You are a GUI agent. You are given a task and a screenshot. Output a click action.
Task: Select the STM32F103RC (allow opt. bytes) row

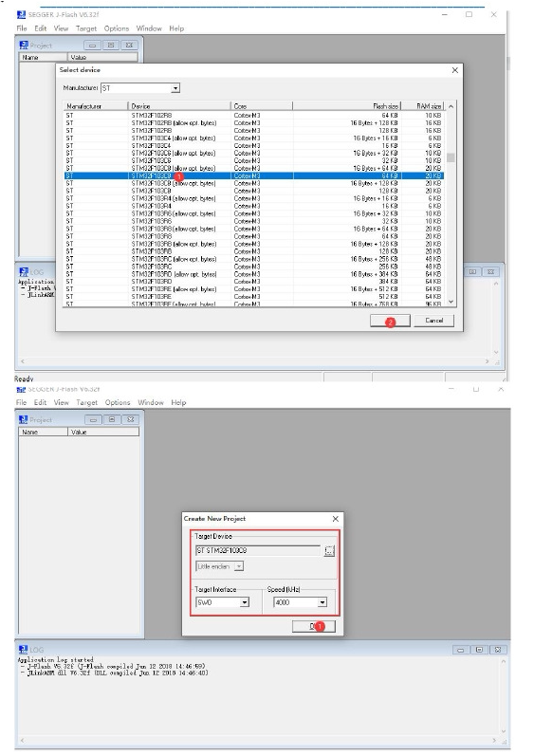[254, 259]
